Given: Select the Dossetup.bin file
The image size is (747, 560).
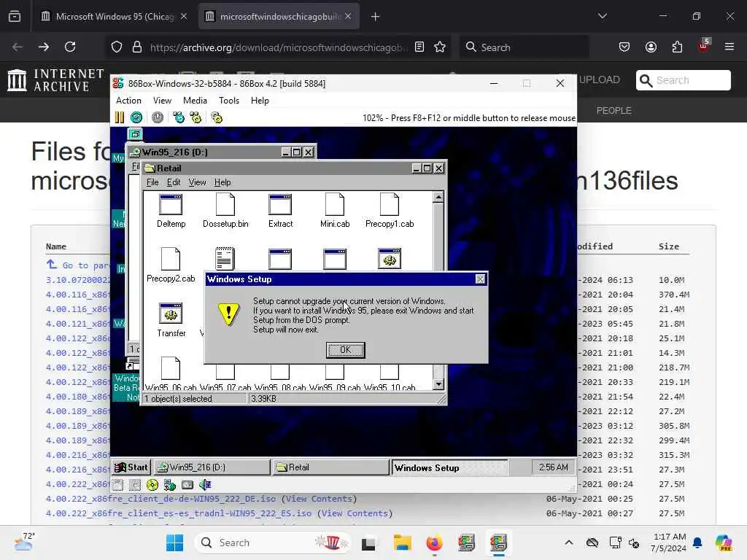Looking at the screenshot, I should [225, 211].
